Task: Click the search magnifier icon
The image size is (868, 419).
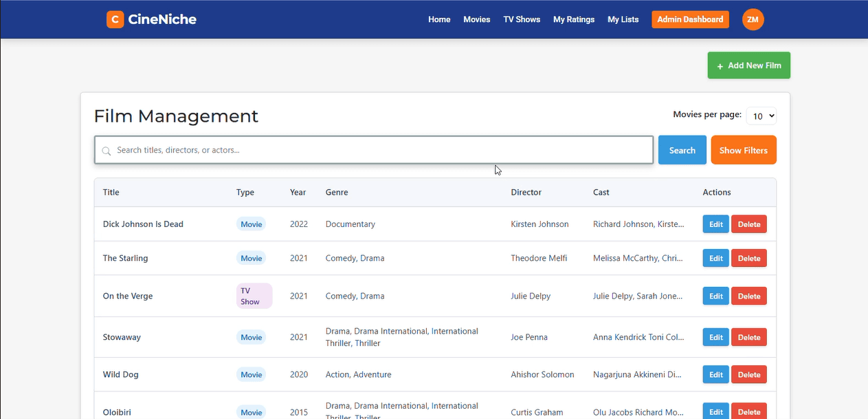Action: point(107,151)
